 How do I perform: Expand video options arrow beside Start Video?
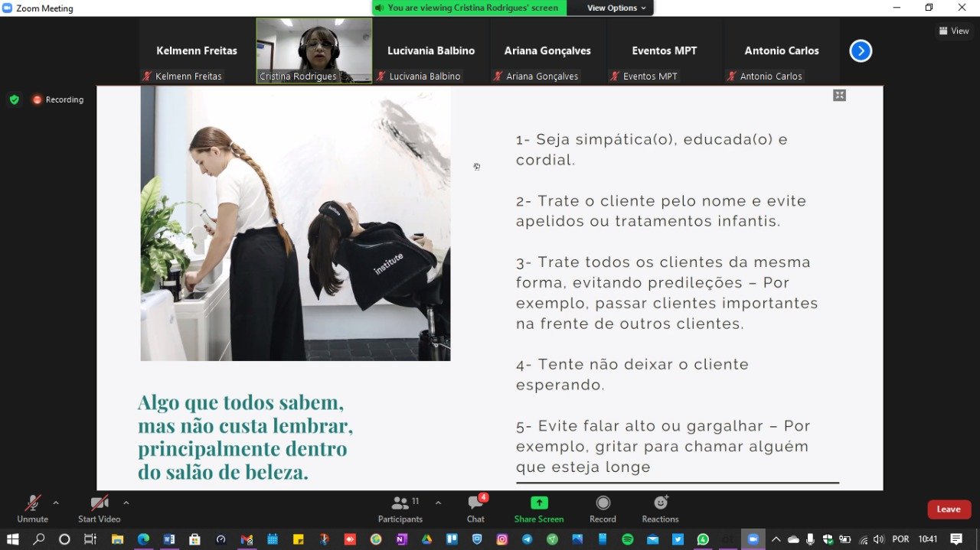126,503
